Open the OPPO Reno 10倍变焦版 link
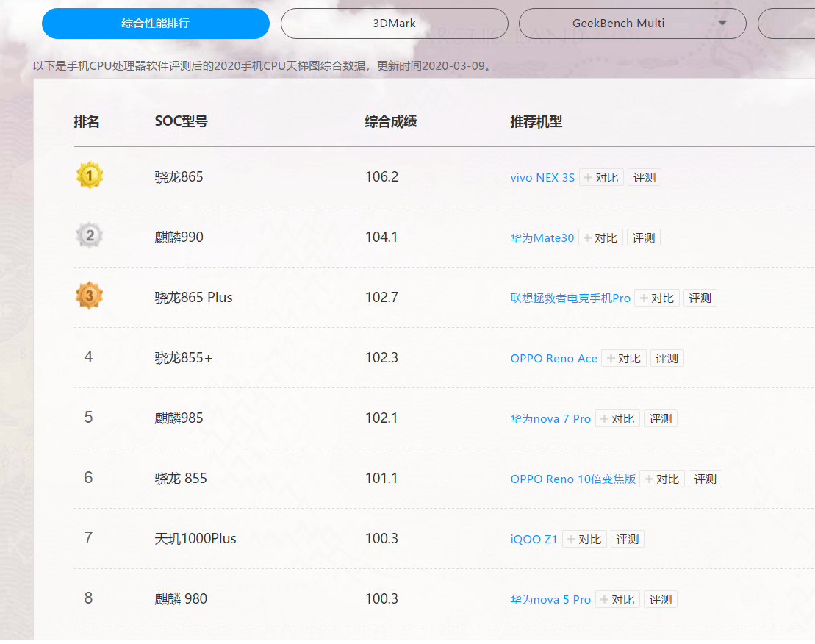Screen dimensions: 815x644 pyautogui.click(x=572, y=479)
